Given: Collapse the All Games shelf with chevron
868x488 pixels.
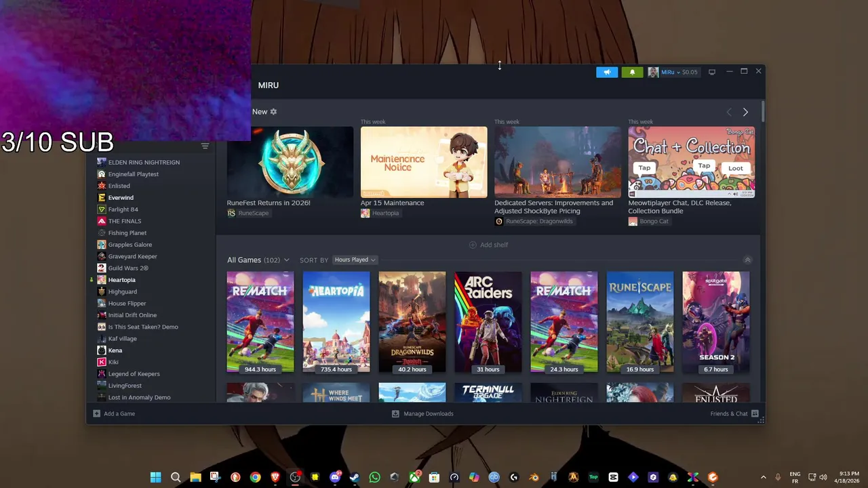Looking at the screenshot, I should [x=747, y=260].
